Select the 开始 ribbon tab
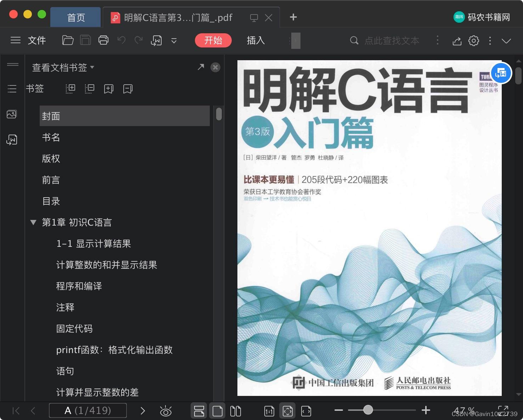Viewport: 523px width, 420px height. coord(213,40)
